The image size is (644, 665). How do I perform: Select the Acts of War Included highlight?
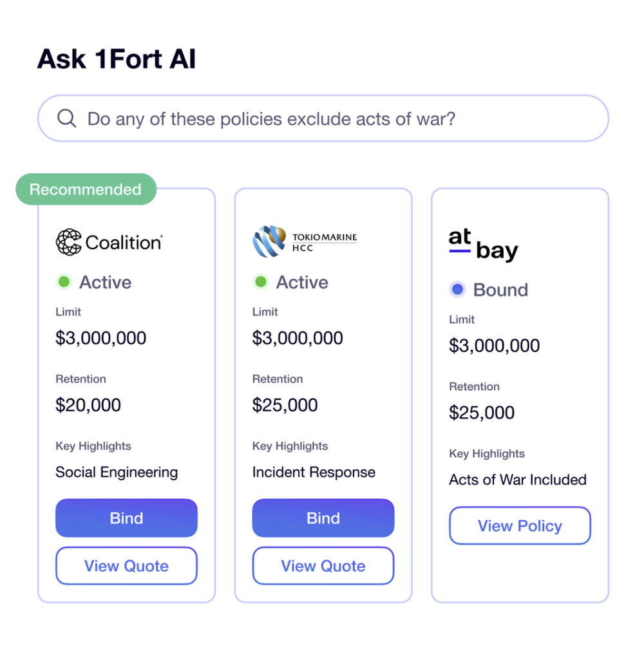[x=518, y=480]
